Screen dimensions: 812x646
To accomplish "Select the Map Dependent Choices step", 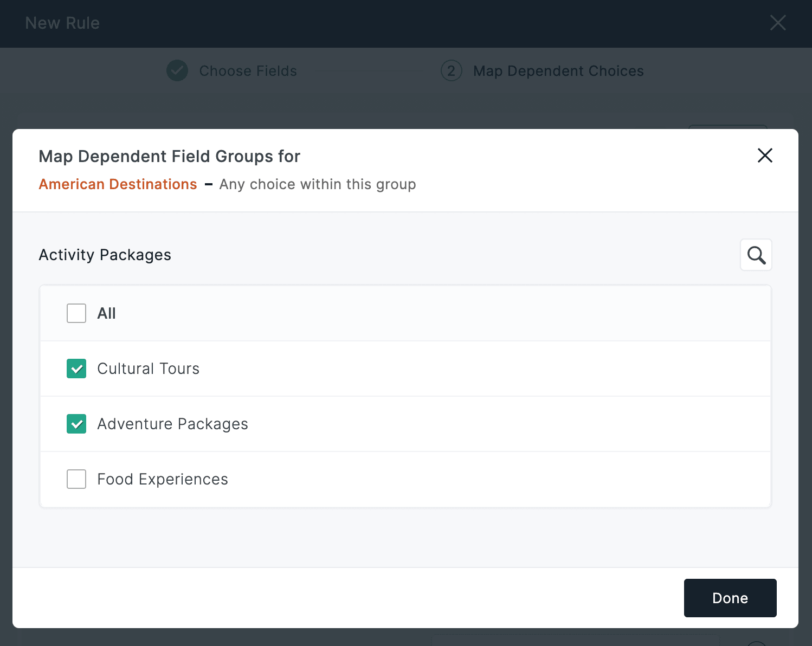I will coord(558,71).
